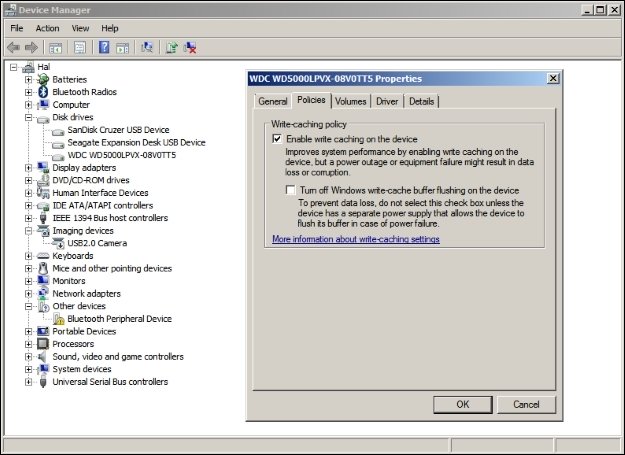Click the Back arrow in the toolbar
This screenshot has height=455, width=625.
click(x=14, y=48)
